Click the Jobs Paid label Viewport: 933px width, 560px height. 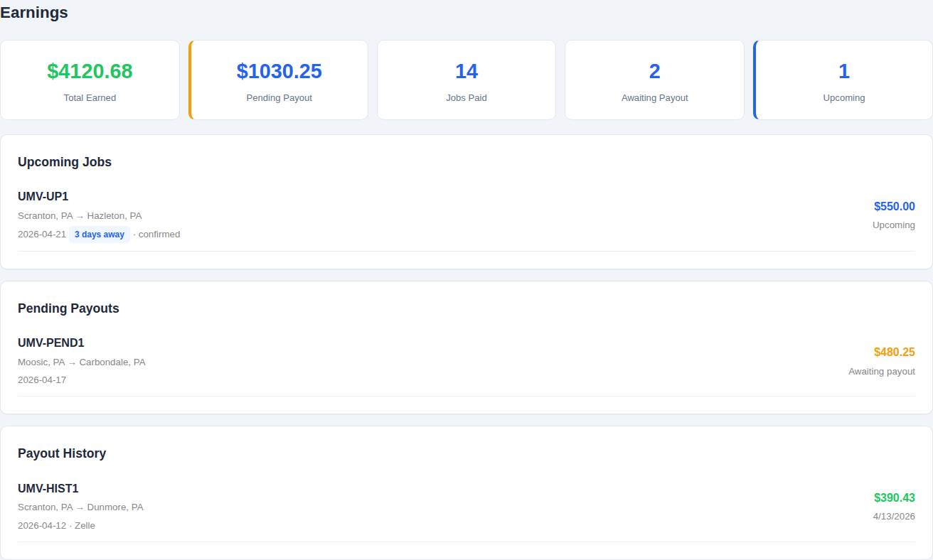[x=467, y=98]
